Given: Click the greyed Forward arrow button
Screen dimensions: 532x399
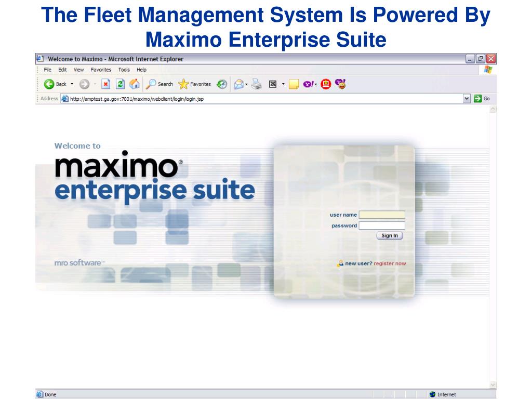Looking at the screenshot, I should click(85, 84).
